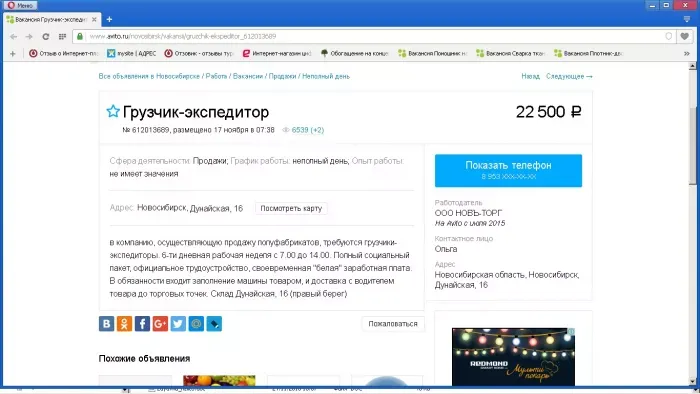Viewport: 700px width, 394px height.
Task: Click Продажи breadcrumb link
Action: tap(282, 76)
